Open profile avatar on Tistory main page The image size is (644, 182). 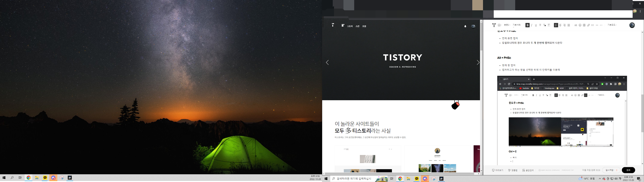pos(473,26)
